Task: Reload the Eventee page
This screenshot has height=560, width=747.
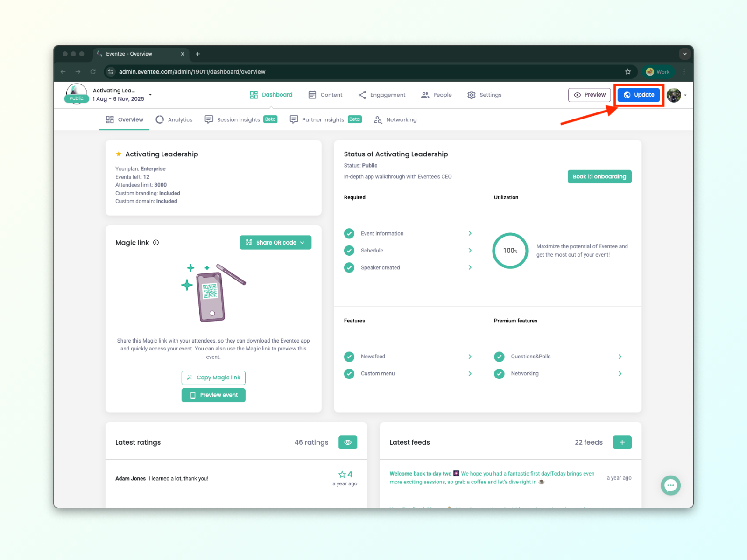Action: (x=93, y=72)
